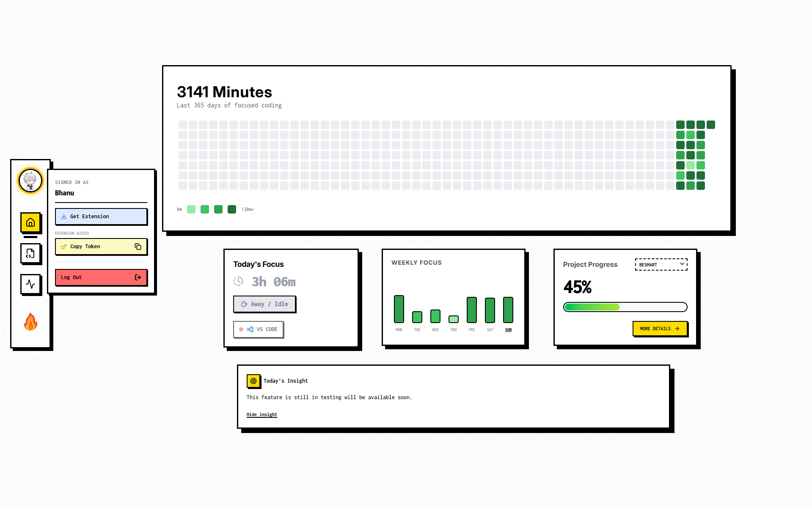Click the red status dot in VS CODE badge
The height and width of the screenshot is (507, 812).
(241, 329)
